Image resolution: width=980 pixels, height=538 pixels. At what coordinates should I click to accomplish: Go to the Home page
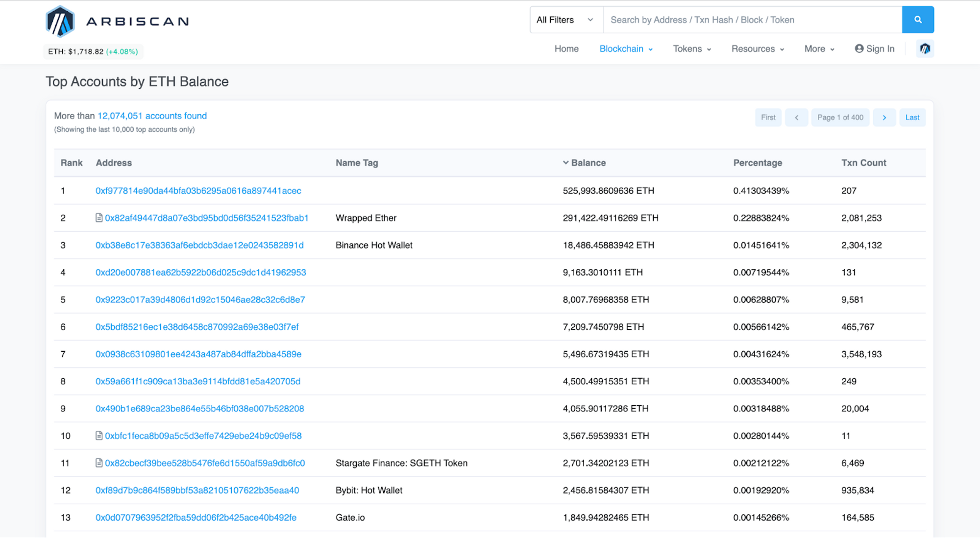coord(566,49)
